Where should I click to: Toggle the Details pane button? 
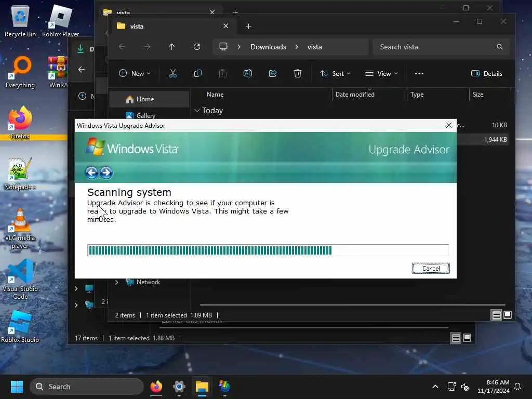[486, 73]
